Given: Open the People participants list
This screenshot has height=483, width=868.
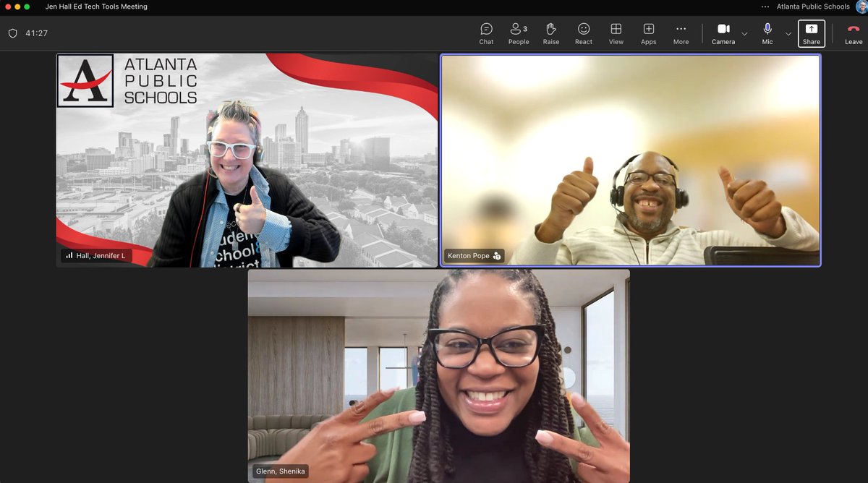Looking at the screenshot, I should click(519, 33).
